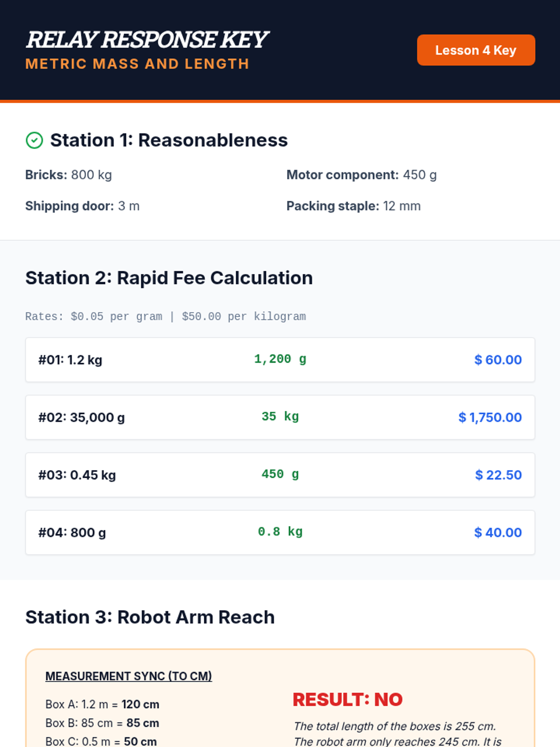
Task: Click the Relay Response Key title
Action: click(x=147, y=40)
